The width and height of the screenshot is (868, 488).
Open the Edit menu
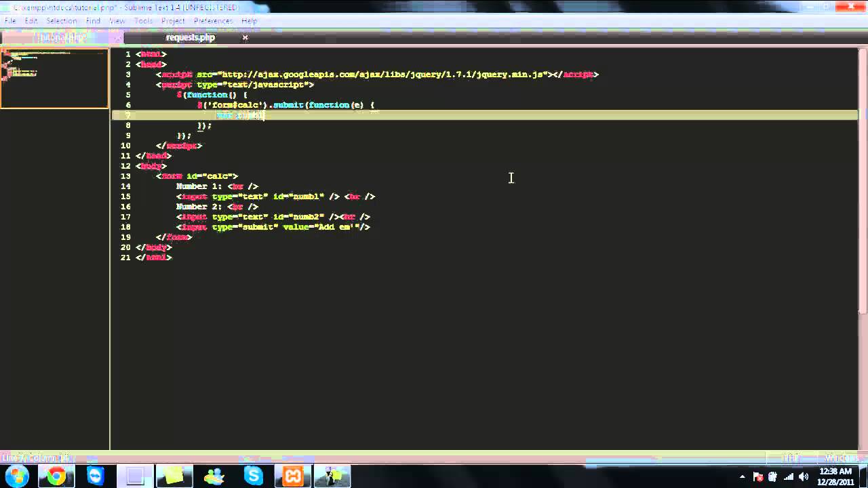pos(31,21)
